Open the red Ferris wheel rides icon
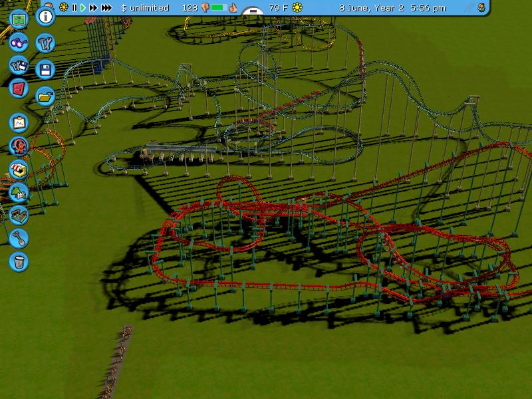 click(x=19, y=146)
